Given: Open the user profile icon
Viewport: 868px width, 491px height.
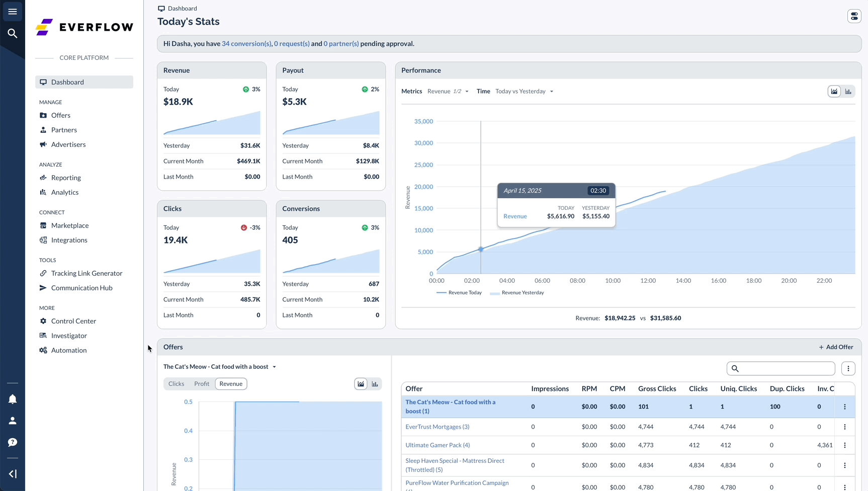Looking at the screenshot, I should pos(13,421).
